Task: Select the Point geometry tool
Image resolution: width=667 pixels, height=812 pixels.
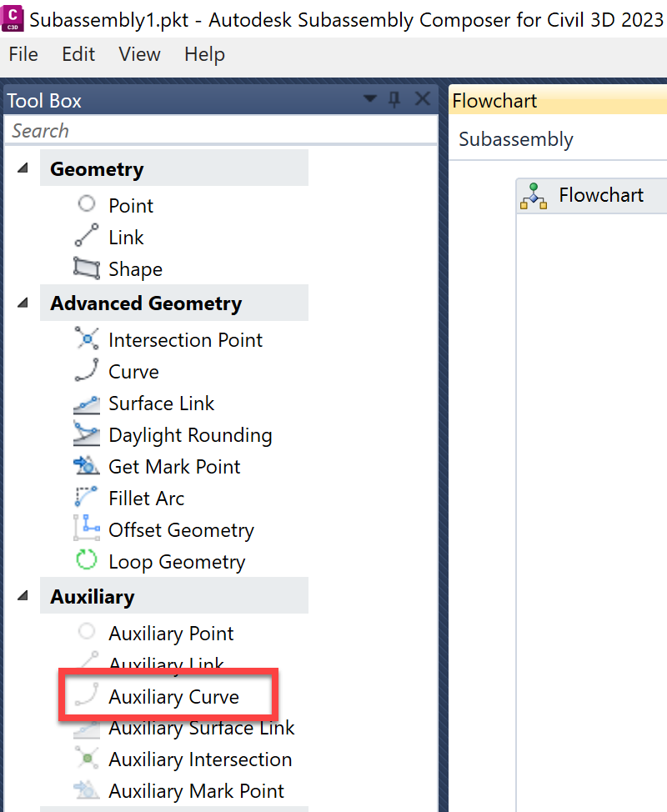Action: click(131, 205)
